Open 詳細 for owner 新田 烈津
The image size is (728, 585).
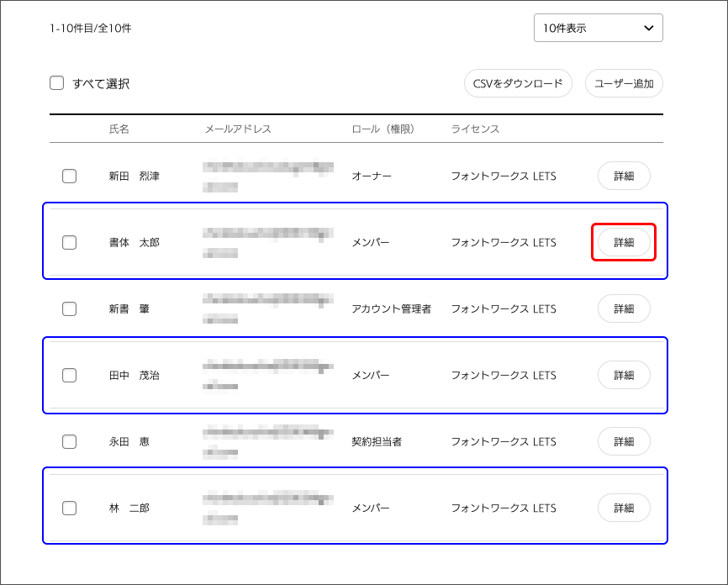pyautogui.click(x=624, y=177)
